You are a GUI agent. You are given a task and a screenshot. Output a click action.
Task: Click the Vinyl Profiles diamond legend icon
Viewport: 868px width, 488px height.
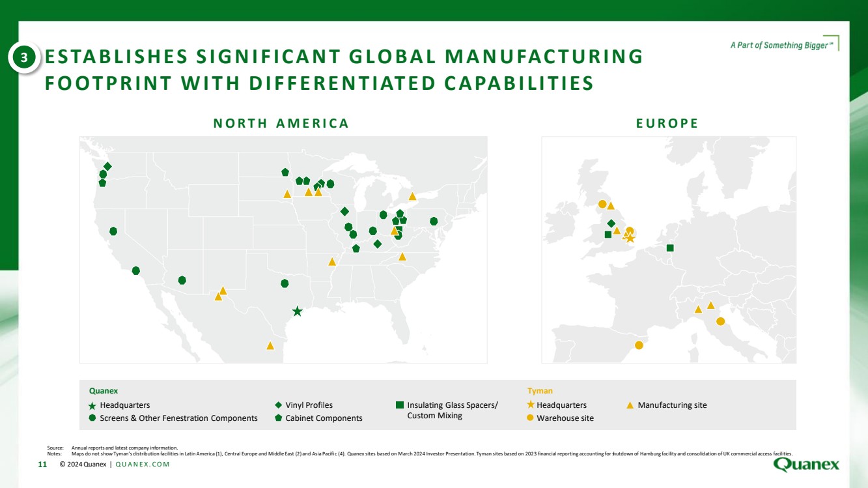tap(278, 405)
